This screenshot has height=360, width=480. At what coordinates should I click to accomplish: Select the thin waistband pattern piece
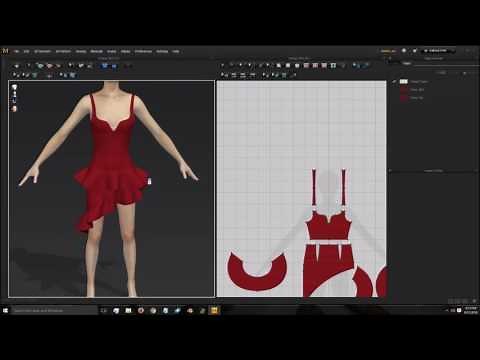point(329,242)
